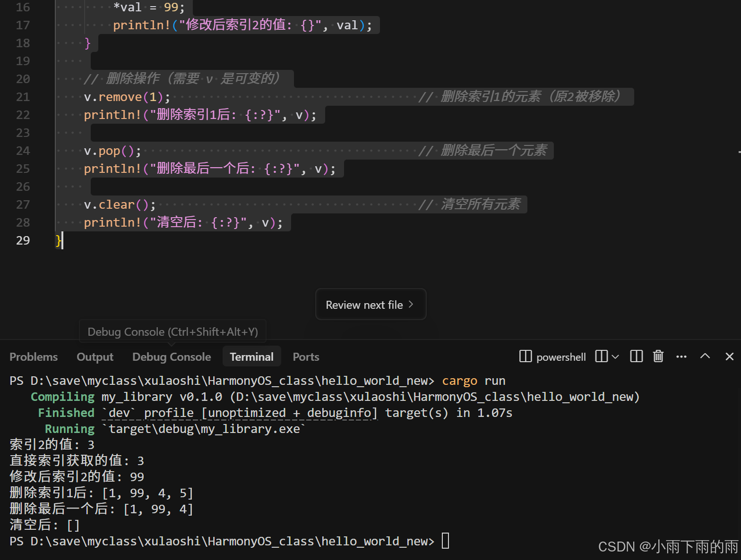Viewport: 741px width, 560px height.
Task: Click the 'Running' target\debug output line
Action: point(175,429)
